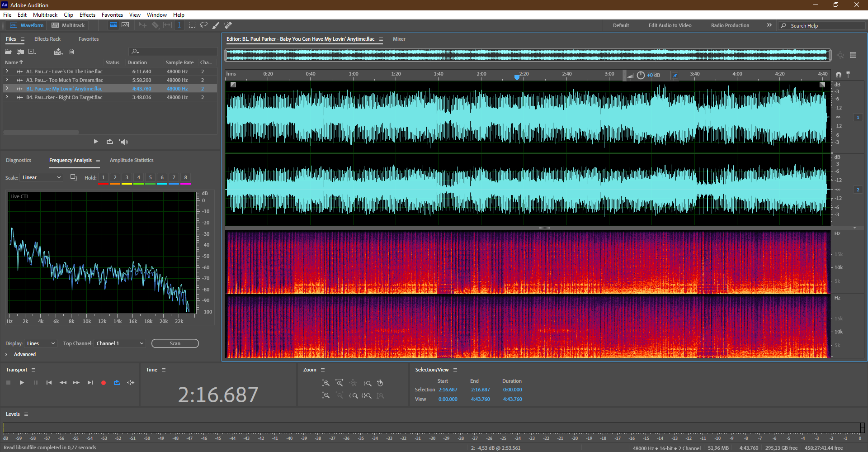The height and width of the screenshot is (452, 868).
Task: Expand the Advanced section
Action: click(x=6, y=354)
